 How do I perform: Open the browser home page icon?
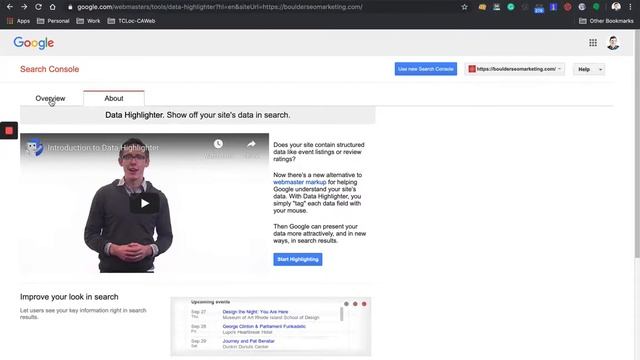pos(52,7)
